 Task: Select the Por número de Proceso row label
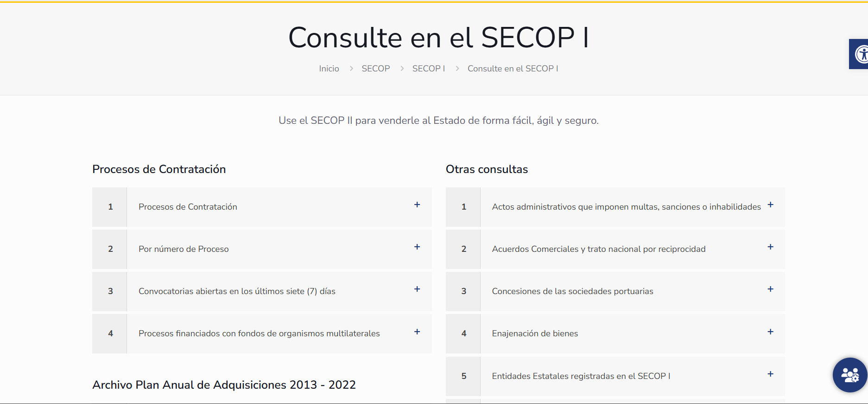point(184,249)
